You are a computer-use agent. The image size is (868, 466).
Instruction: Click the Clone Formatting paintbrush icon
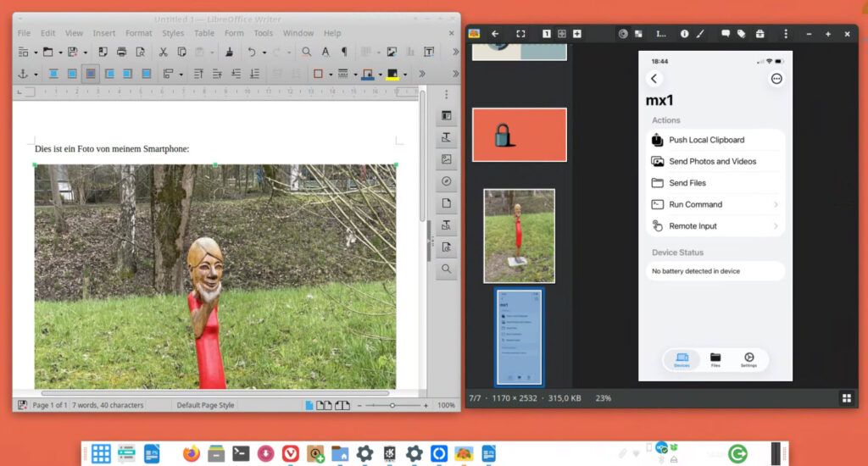tap(229, 52)
